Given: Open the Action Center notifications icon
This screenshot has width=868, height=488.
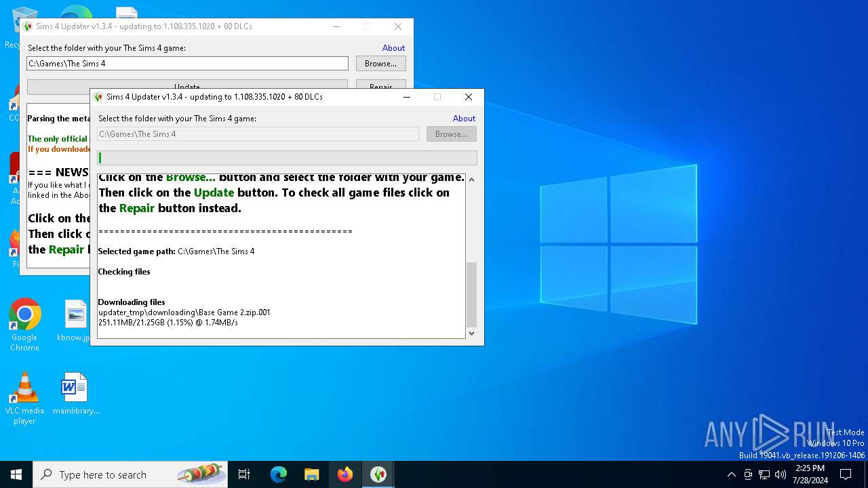Looking at the screenshot, I should point(846,474).
